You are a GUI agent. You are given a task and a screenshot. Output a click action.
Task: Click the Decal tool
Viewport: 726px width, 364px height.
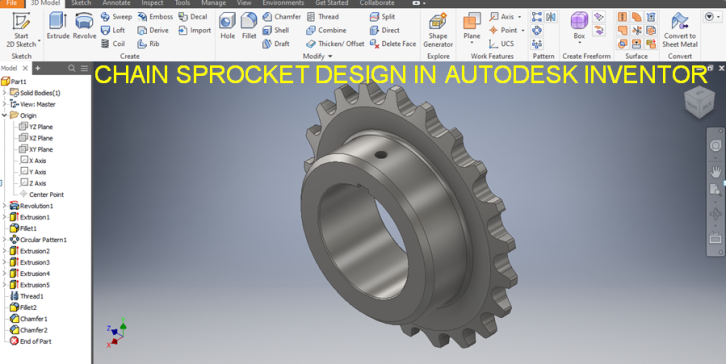(193, 17)
